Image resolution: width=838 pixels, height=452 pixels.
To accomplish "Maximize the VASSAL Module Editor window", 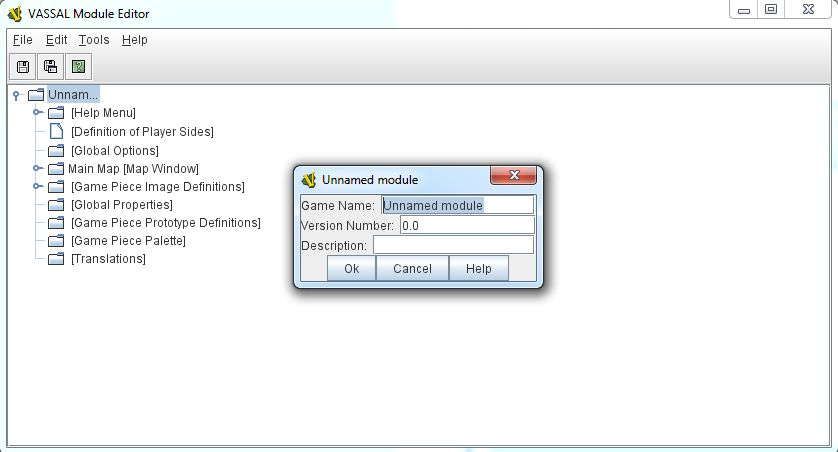I will (771, 10).
